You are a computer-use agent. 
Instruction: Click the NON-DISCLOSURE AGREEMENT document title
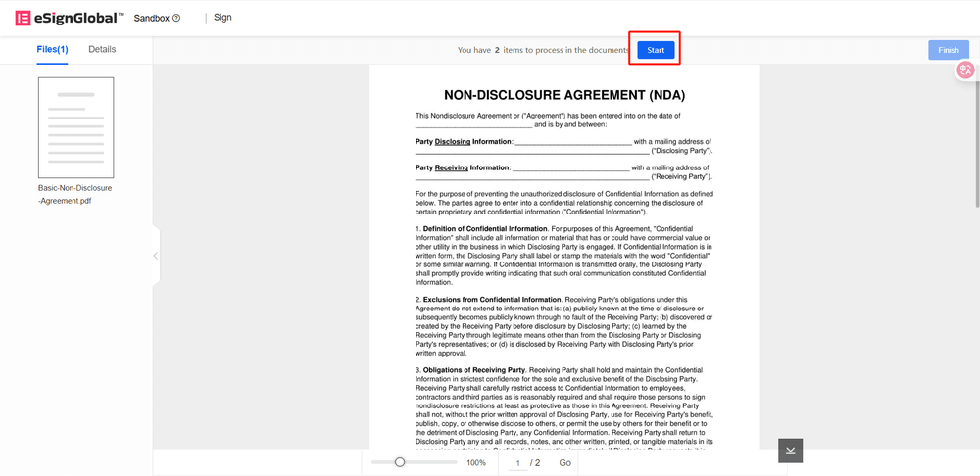[563, 95]
